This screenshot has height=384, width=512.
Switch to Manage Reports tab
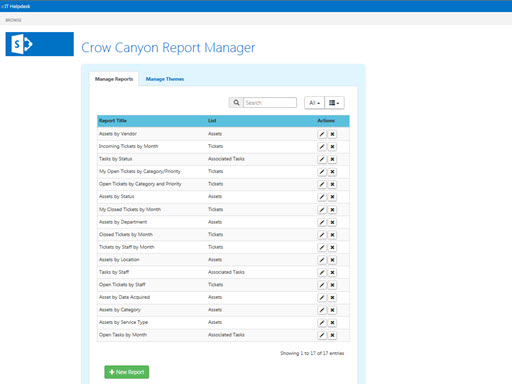pos(114,79)
